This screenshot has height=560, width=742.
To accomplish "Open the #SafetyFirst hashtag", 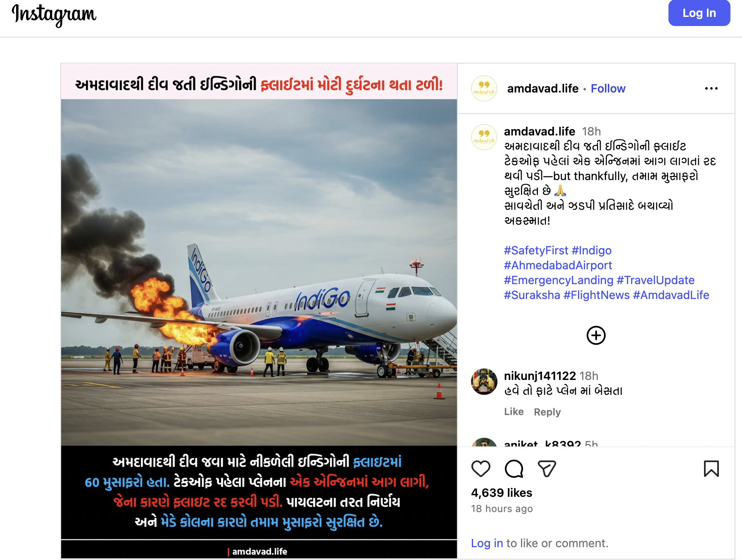I will coord(536,250).
